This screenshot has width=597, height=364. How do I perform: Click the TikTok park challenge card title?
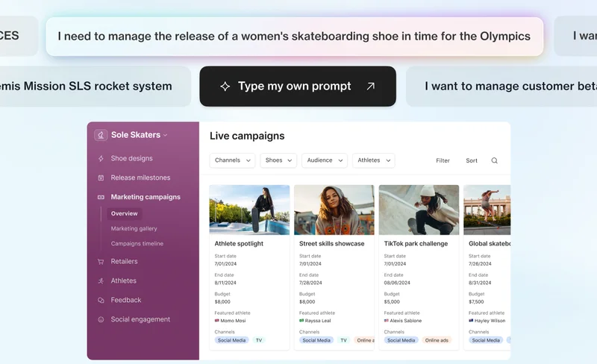click(416, 244)
